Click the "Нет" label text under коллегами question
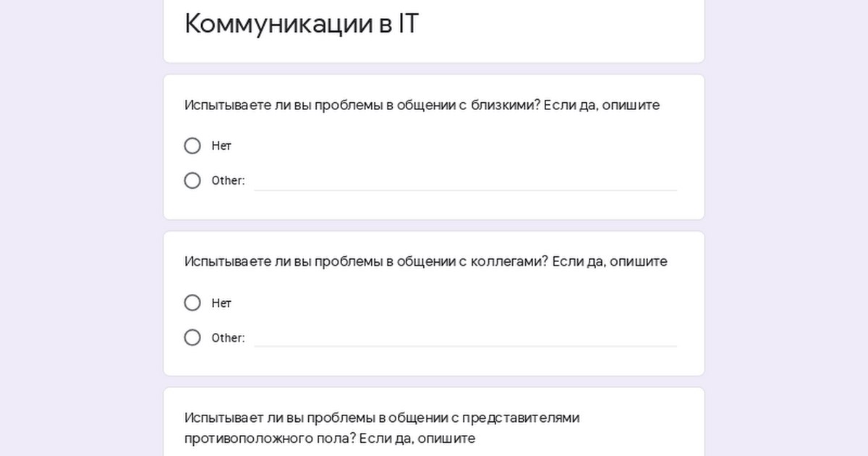 click(x=221, y=303)
